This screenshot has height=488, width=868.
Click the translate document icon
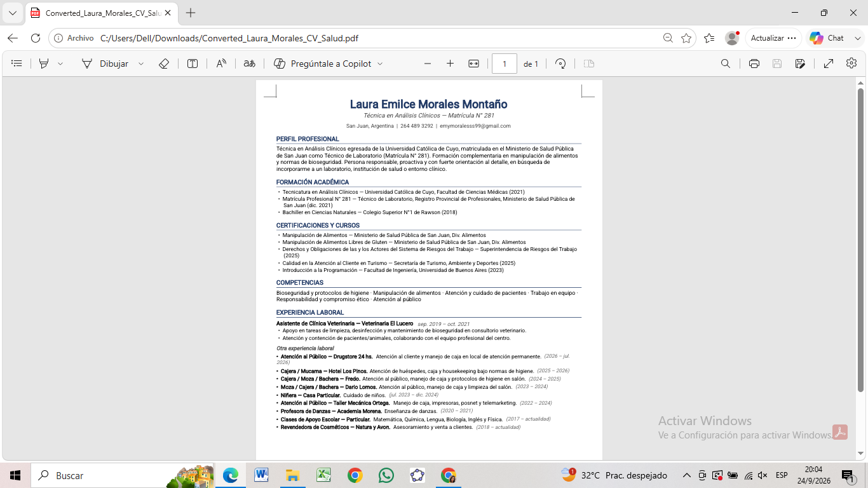250,64
